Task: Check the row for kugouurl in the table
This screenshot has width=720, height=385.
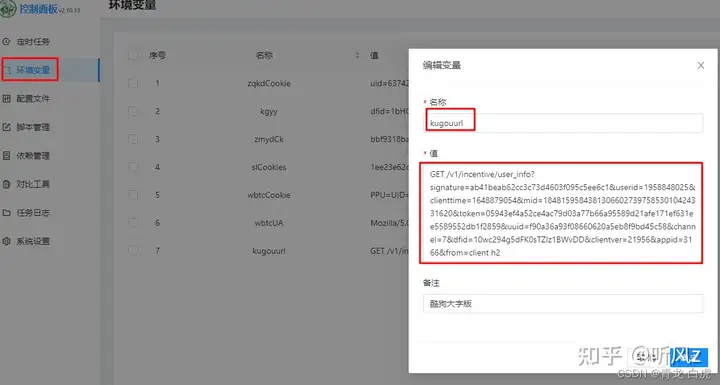Action: coord(133,250)
